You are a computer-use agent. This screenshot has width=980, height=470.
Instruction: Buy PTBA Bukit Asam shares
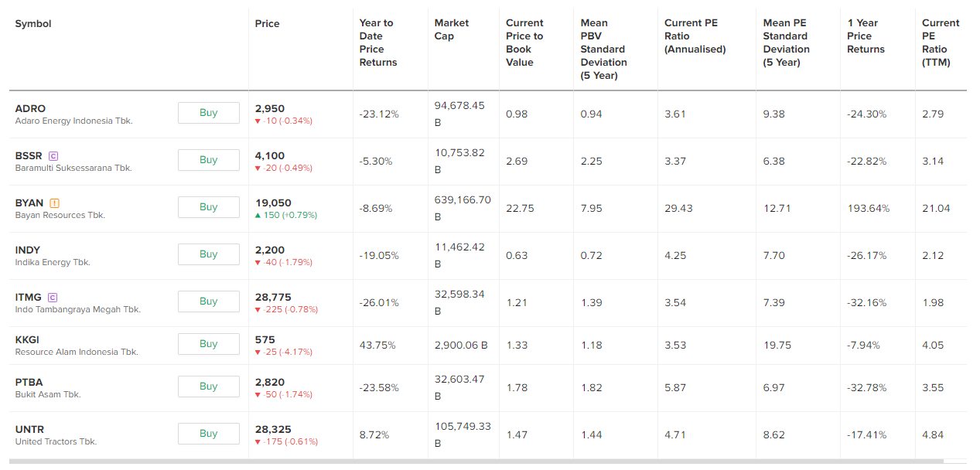209,387
